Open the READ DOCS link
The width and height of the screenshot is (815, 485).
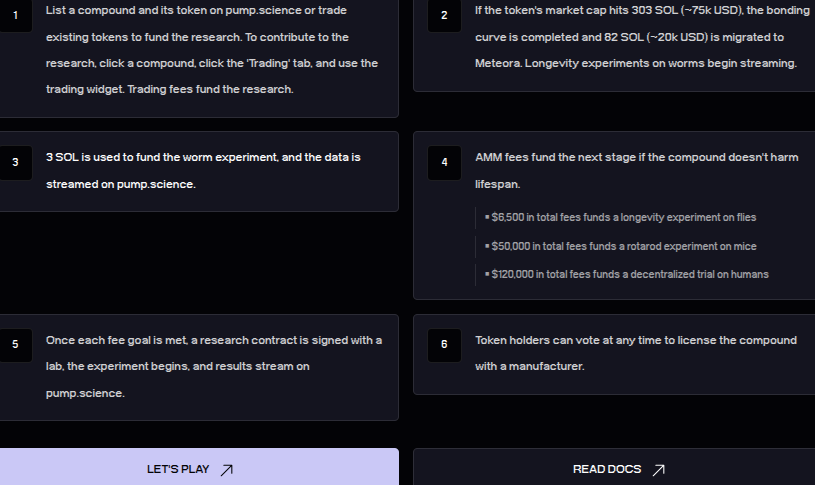coord(614,467)
